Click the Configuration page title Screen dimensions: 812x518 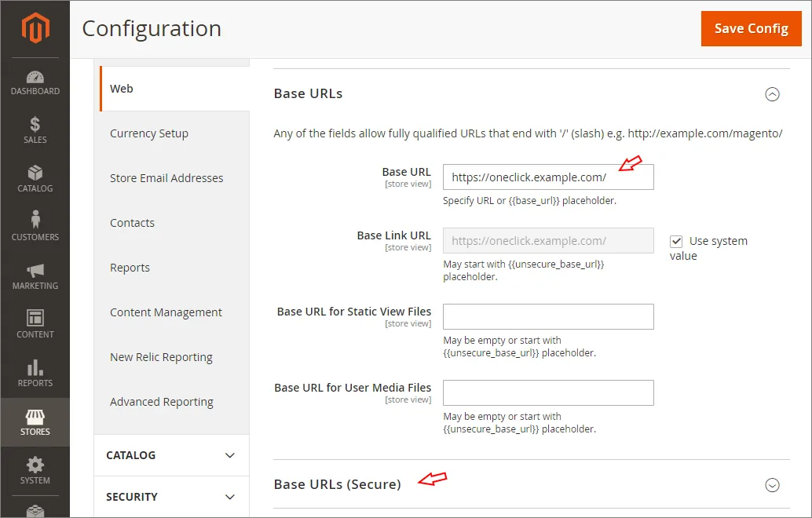[152, 28]
